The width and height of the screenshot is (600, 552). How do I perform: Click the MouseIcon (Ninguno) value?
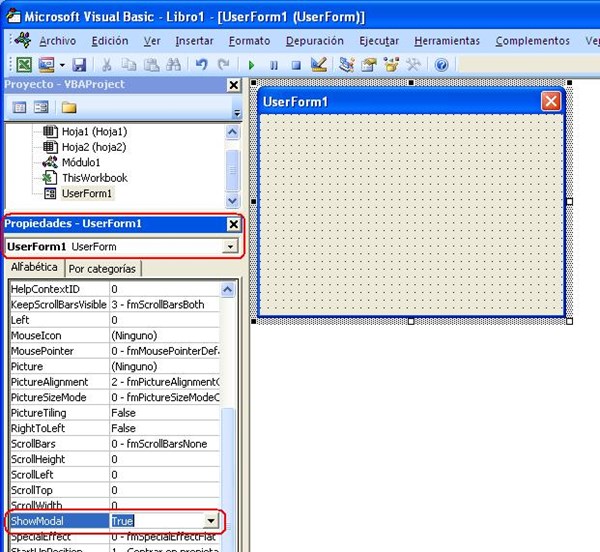coord(165,335)
